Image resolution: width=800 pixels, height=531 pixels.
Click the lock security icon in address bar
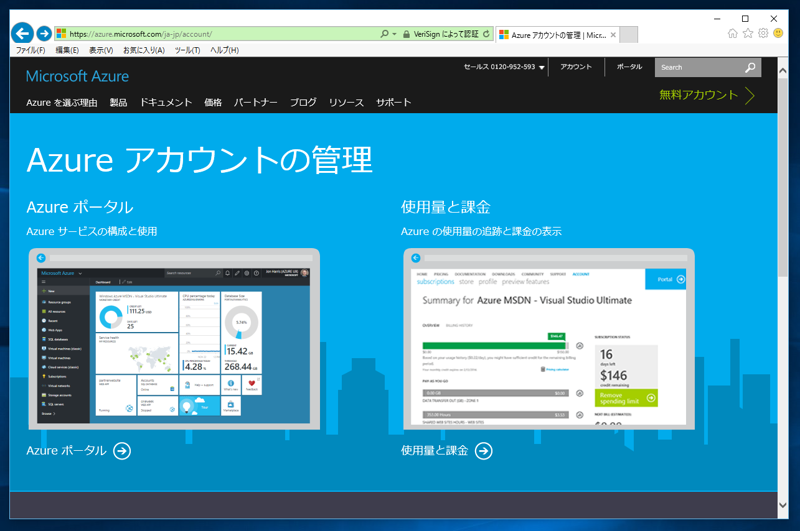(x=406, y=34)
